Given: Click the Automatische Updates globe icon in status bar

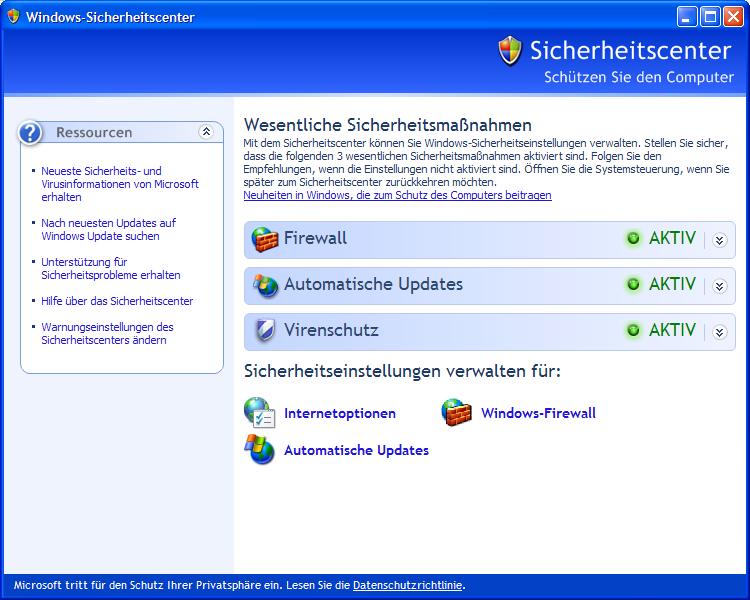Looking at the screenshot, I should click(265, 285).
